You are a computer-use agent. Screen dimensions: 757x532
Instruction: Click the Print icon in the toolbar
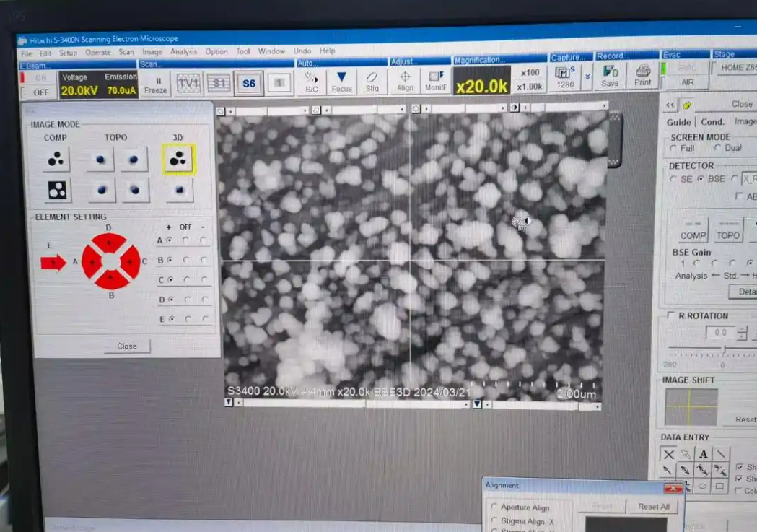642,76
